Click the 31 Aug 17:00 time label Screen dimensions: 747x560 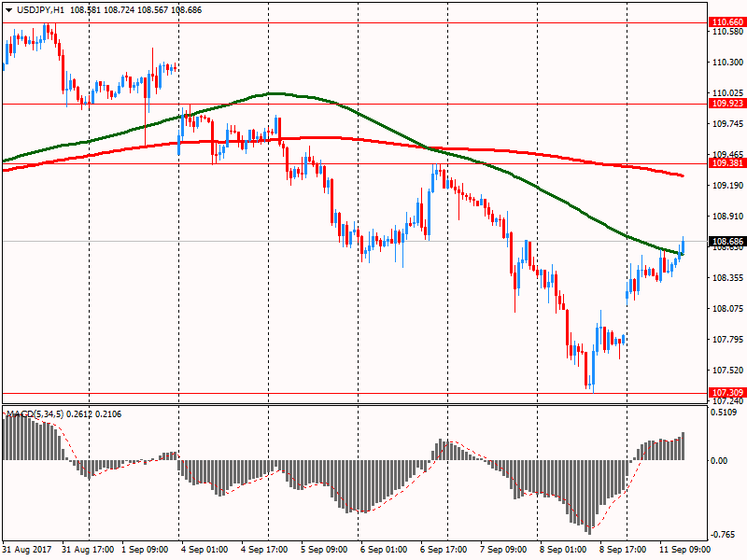click(x=88, y=550)
